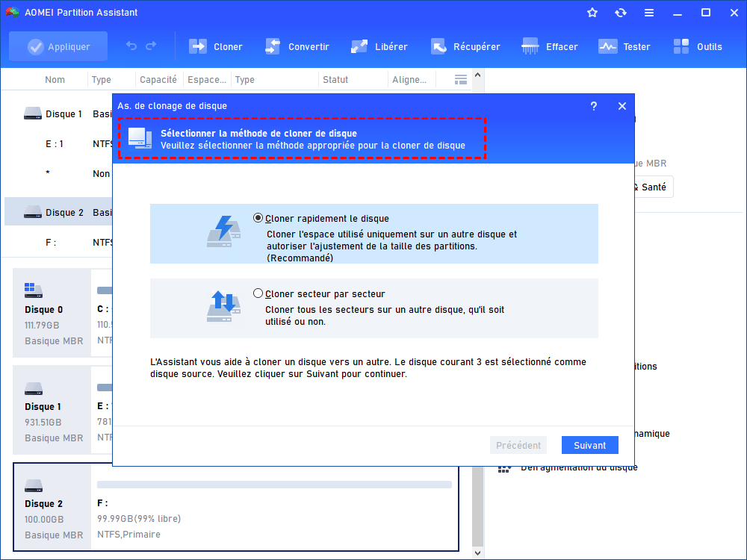The image size is (747, 560).
Task: Click the Disque 0 Windows drive icon
Action: tap(34, 290)
